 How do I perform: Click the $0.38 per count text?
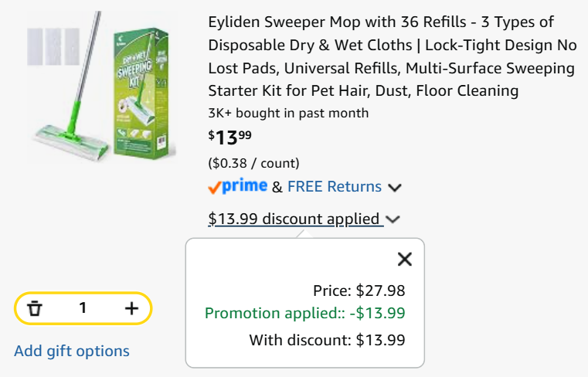point(254,163)
